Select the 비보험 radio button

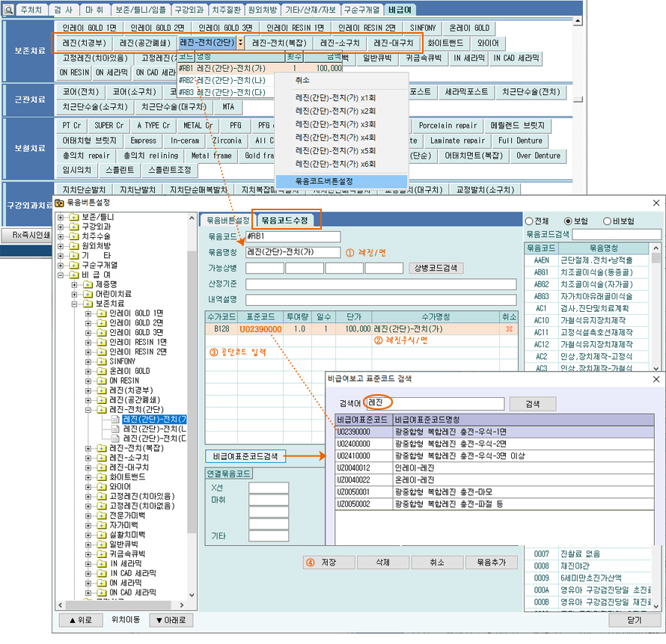click(607, 221)
